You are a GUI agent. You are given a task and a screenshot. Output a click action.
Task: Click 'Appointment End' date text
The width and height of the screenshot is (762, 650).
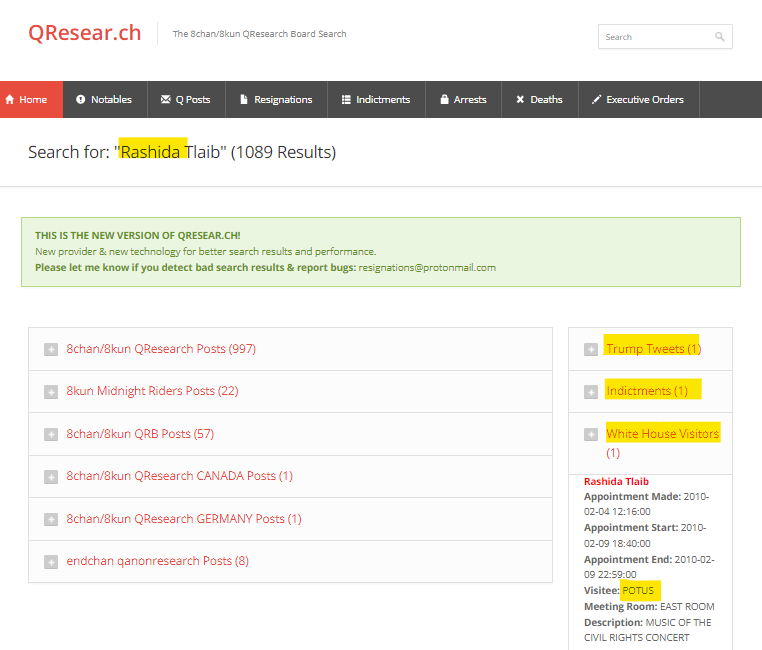pyautogui.click(x=649, y=567)
